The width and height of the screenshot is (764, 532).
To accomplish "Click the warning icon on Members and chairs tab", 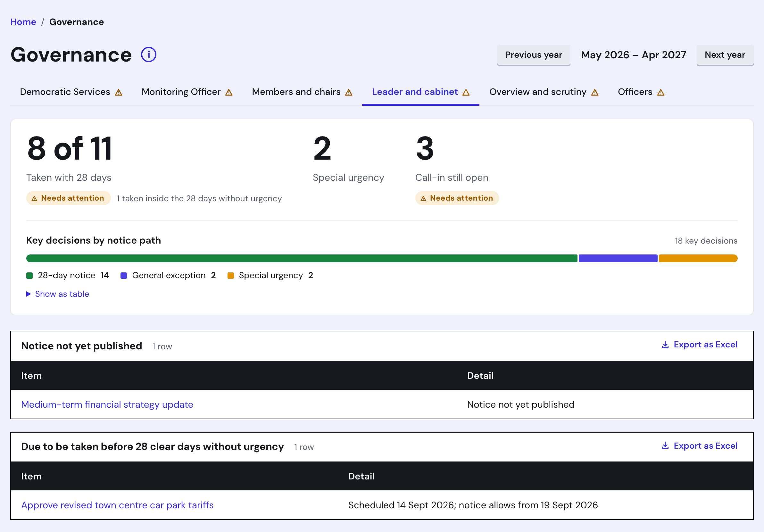I will click(x=349, y=93).
